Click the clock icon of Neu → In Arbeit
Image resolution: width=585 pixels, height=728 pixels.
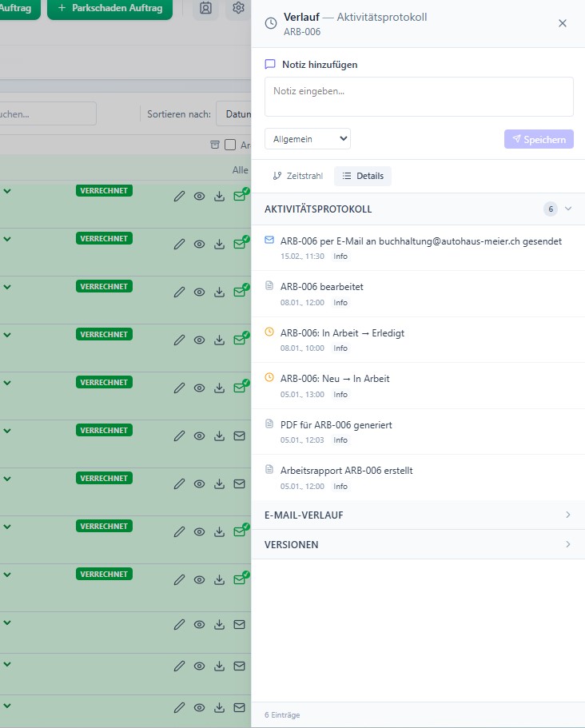pos(269,377)
